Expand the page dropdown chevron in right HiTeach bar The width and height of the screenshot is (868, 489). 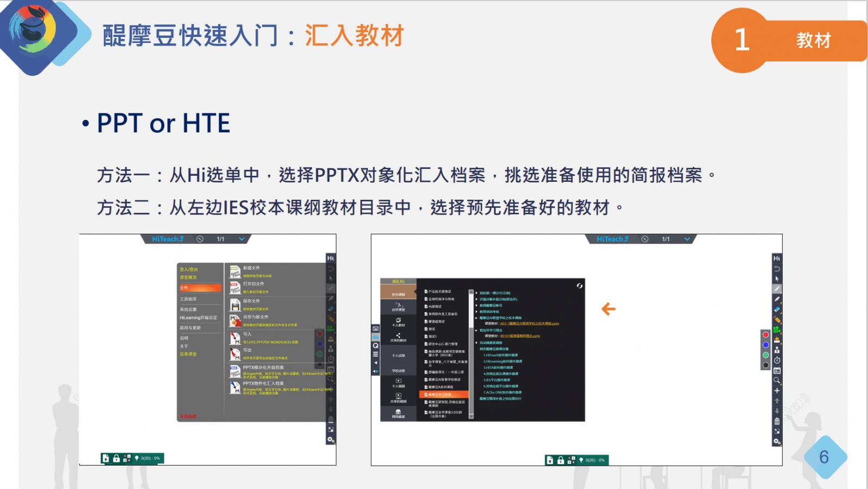click(x=687, y=239)
